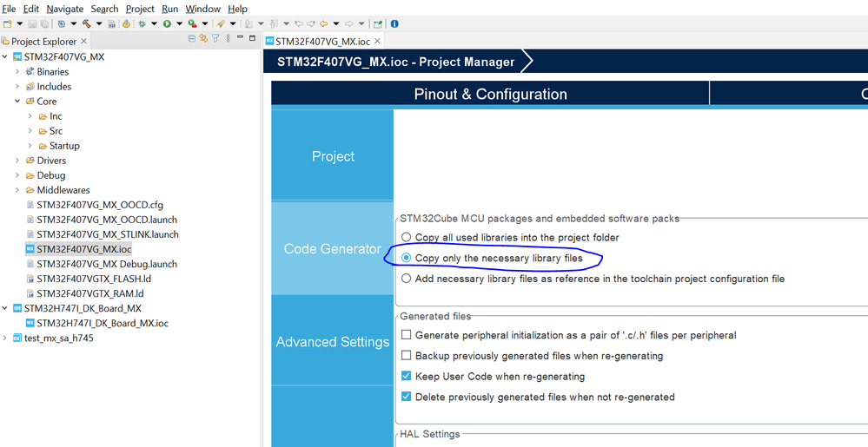The height and width of the screenshot is (447, 868).
Task: Click the yellow Back navigation arrow
Action: (323, 23)
